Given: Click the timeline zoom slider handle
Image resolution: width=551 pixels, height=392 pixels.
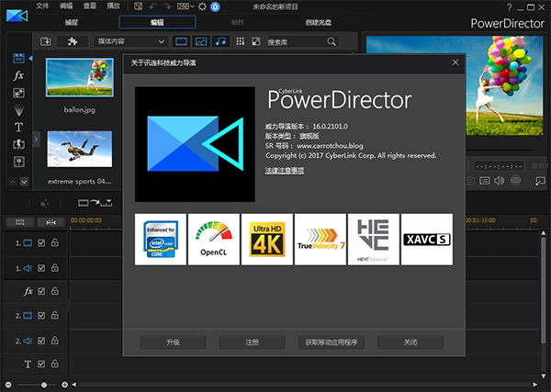Looking at the screenshot, I should 43,384.
